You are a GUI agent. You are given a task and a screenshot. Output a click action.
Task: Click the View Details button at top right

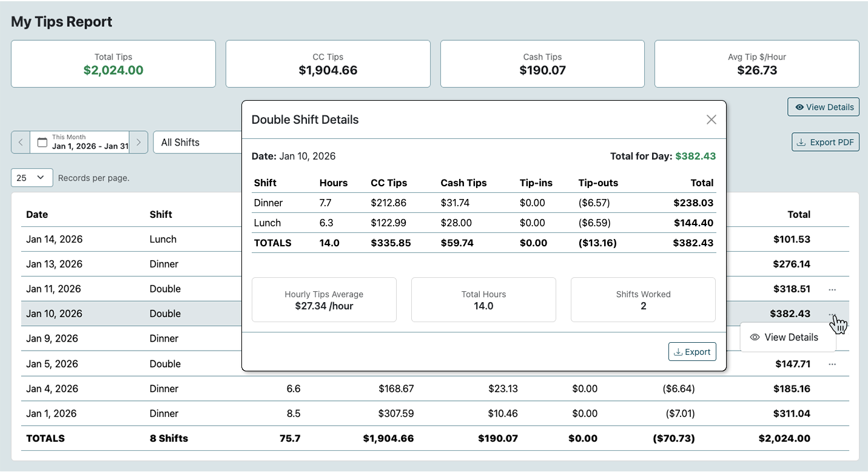(x=823, y=107)
